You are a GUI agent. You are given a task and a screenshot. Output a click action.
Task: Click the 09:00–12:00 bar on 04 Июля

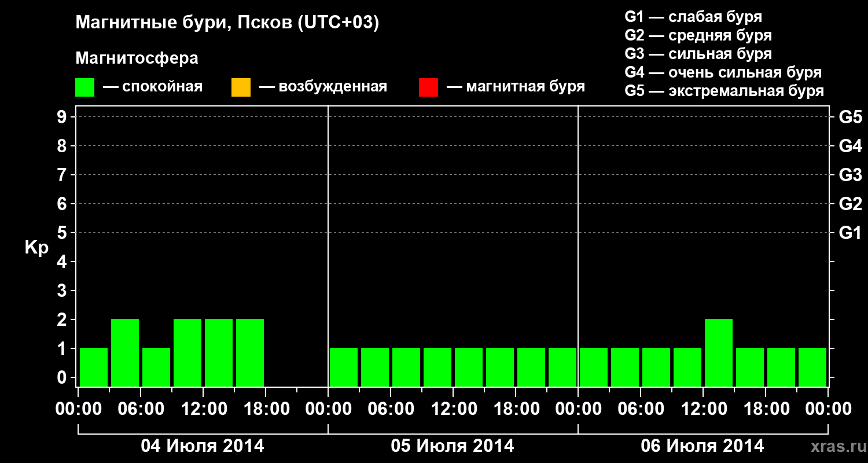point(187,352)
